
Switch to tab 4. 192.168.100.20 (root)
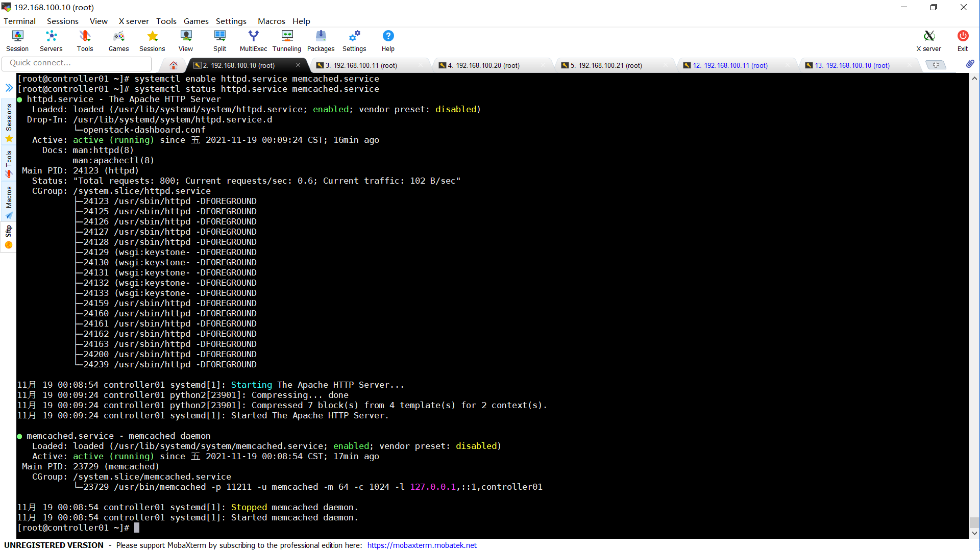(483, 65)
